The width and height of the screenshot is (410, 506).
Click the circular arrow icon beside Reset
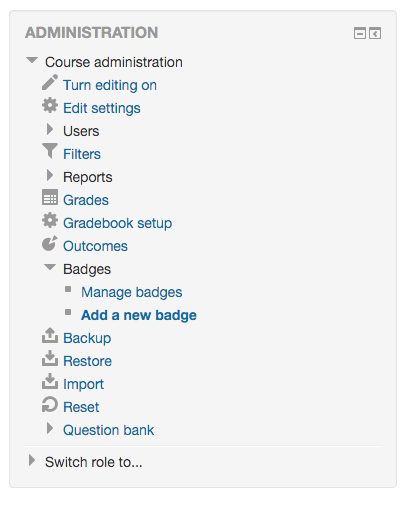pos(50,404)
